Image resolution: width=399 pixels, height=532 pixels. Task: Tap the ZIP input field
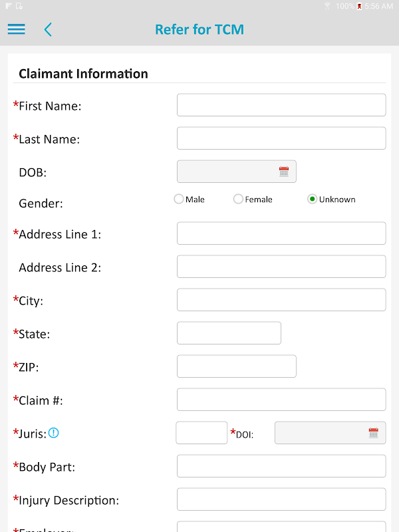236,366
